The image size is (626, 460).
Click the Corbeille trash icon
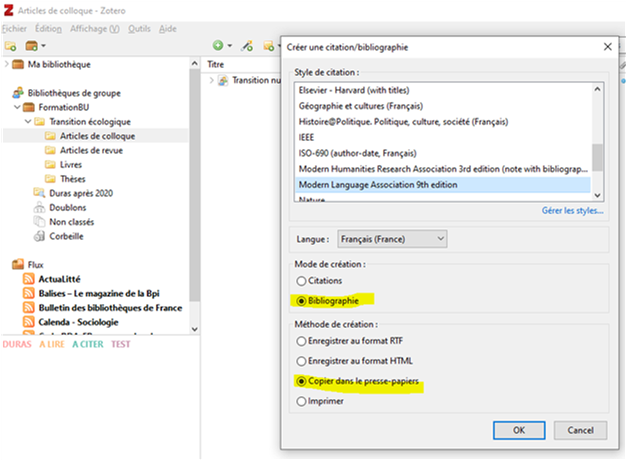(x=39, y=236)
